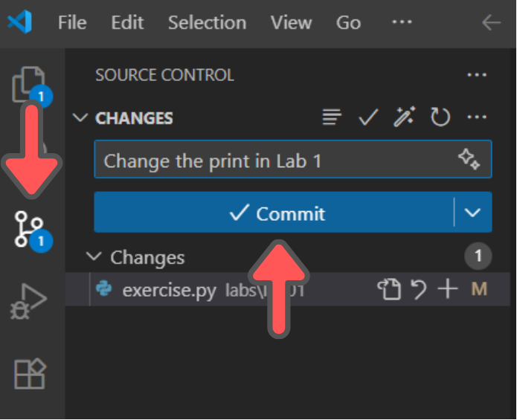This screenshot has width=517, height=420.
Task: Open the Commit button dropdown arrow
Action: pos(472,213)
